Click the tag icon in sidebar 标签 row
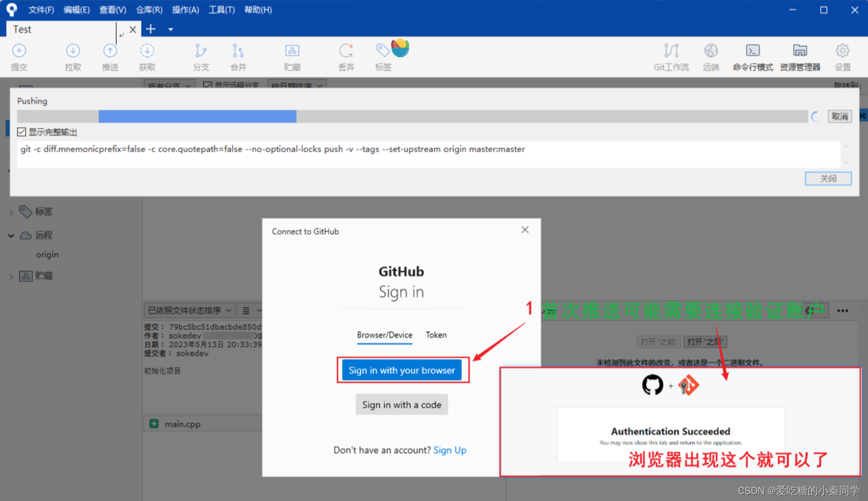This screenshot has height=501, width=868. tap(25, 212)
